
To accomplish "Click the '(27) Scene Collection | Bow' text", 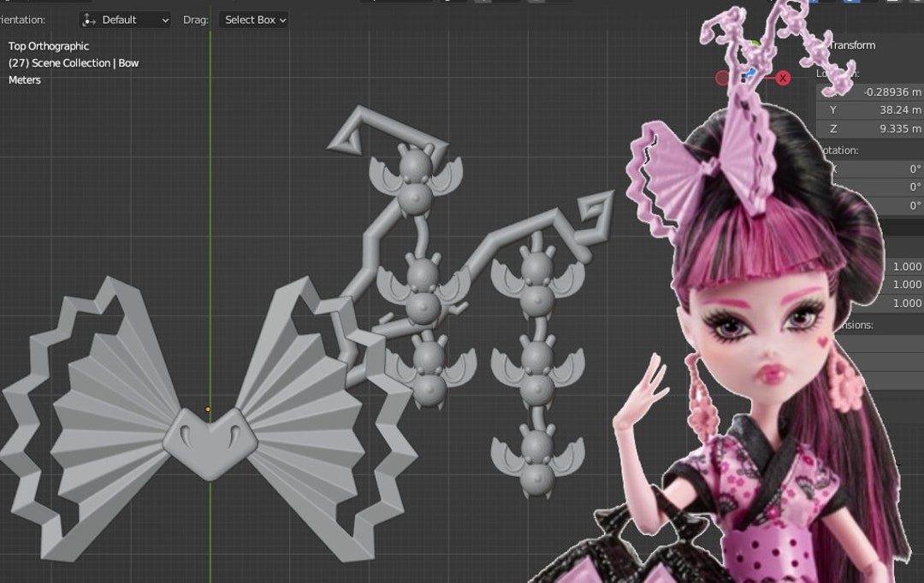I will [x=74, y=63].
